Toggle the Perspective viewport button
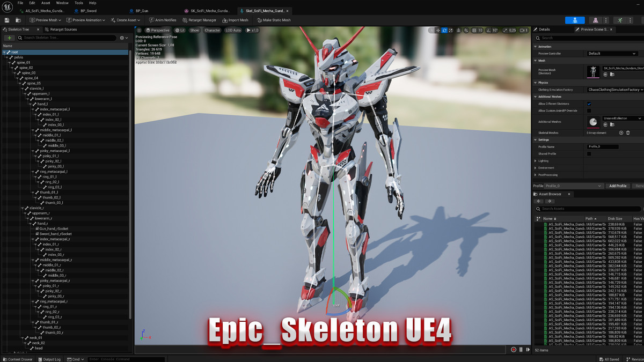The width and height of the screenshot is (644, 362). [157, 30]
